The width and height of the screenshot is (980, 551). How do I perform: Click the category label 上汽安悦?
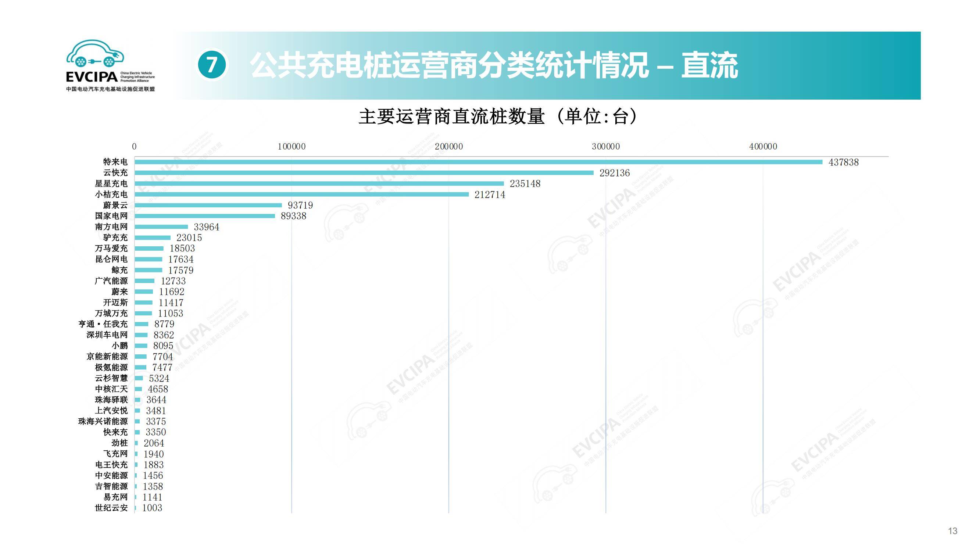point(111,411)
